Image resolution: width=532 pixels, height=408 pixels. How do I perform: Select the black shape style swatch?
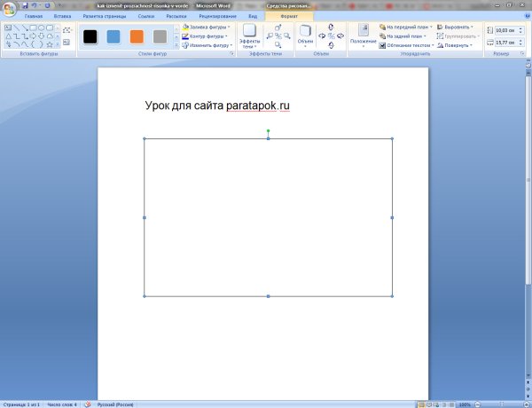click(90, 36)
